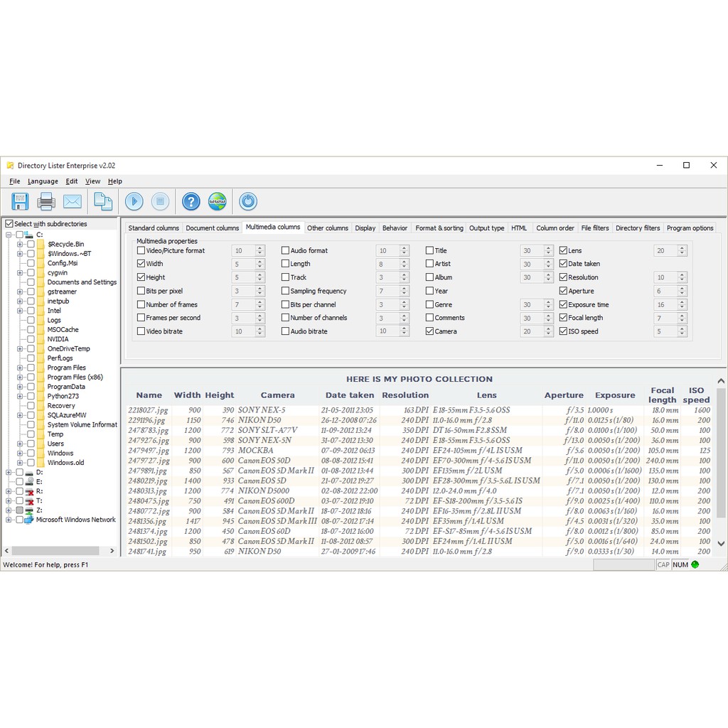728x728 pixels.
Task: Click the Print toolbar icon
Action: pos(46,201)
